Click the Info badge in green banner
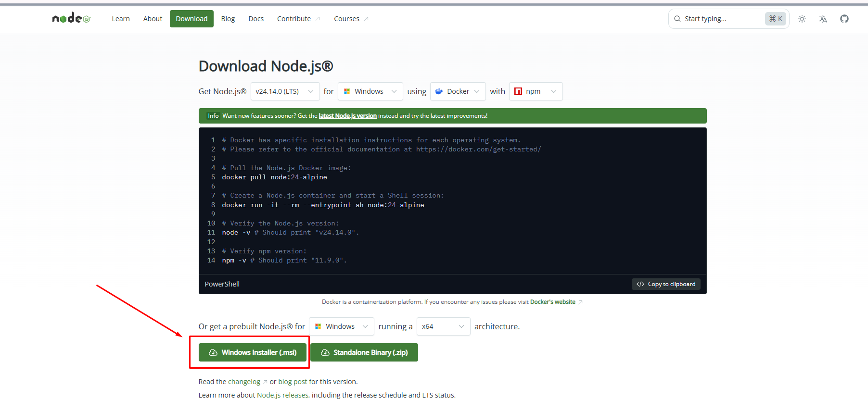868x399 pixels. (x=213, y=116)
